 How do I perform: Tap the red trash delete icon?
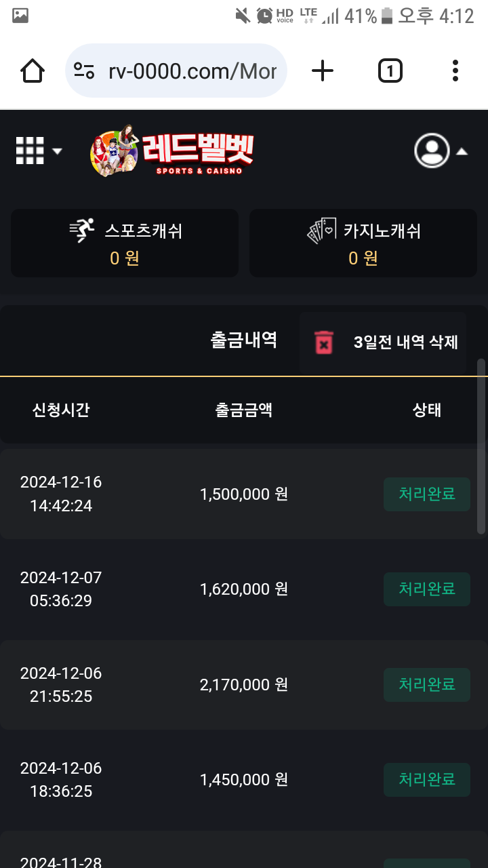[x=325, y=342]
